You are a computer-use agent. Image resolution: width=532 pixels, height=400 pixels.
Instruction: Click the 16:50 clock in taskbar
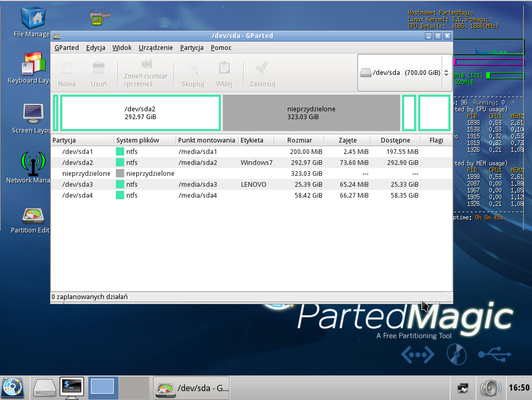(x=519, y=388)
